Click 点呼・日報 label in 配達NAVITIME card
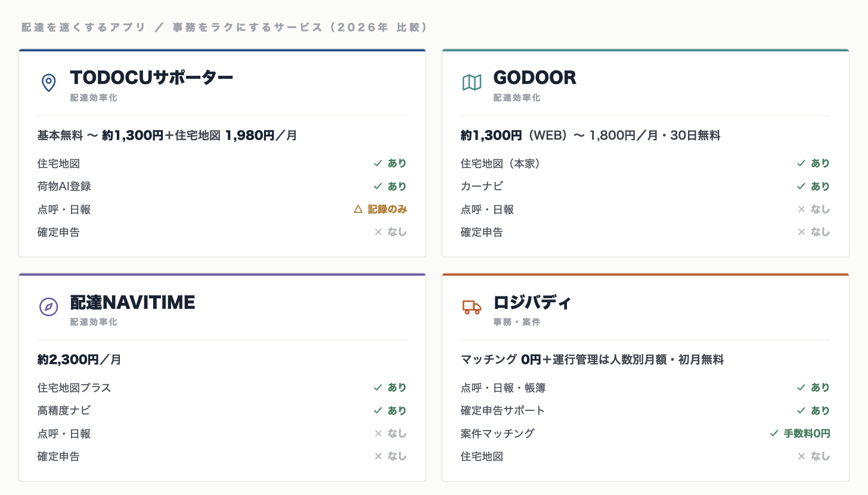The height and width of the screenshot is (495, 868). [x=64, y=434]
